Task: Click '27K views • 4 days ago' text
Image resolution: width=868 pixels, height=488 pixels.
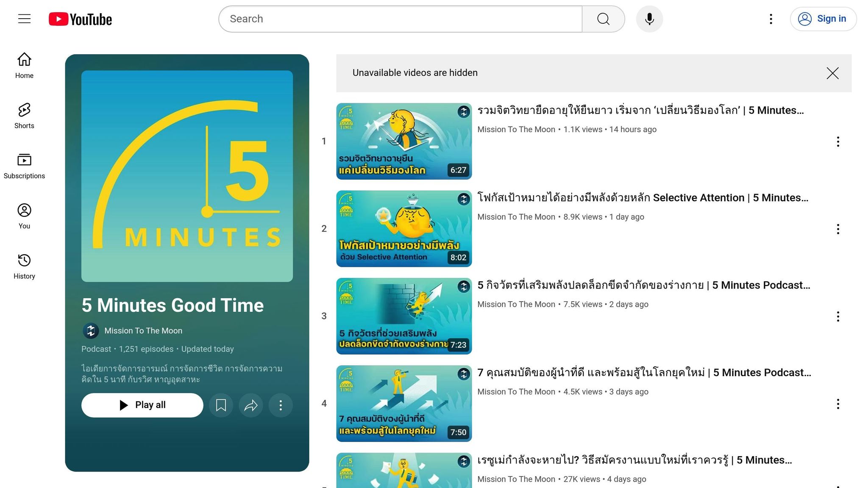Action: click(605, 480)
